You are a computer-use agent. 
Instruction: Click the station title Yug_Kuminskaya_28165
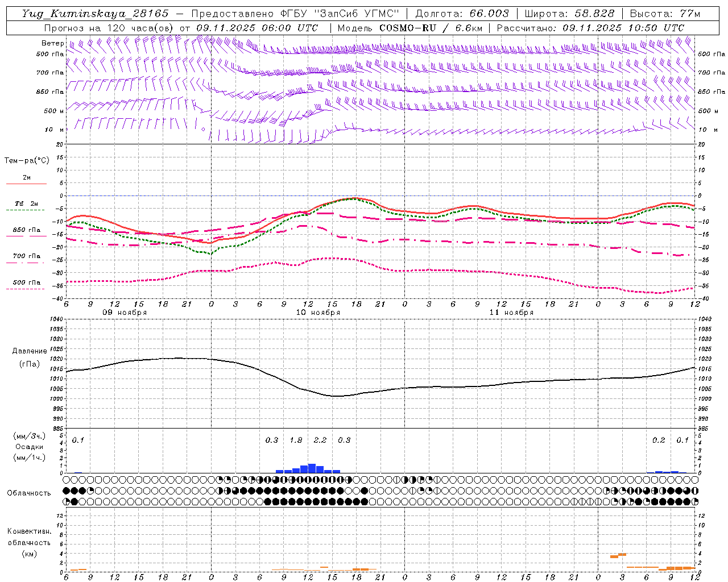[x=95, y=14]
